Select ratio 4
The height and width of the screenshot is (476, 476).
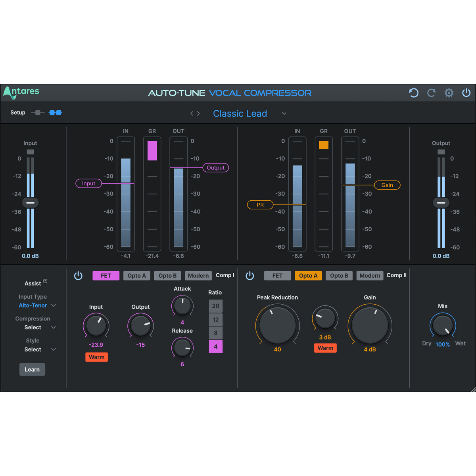[x=216, y=346]
